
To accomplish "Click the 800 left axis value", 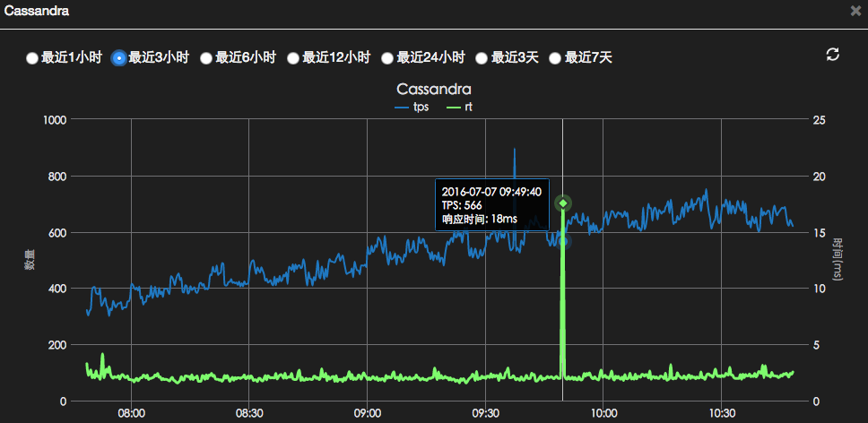I will point(57,177).
